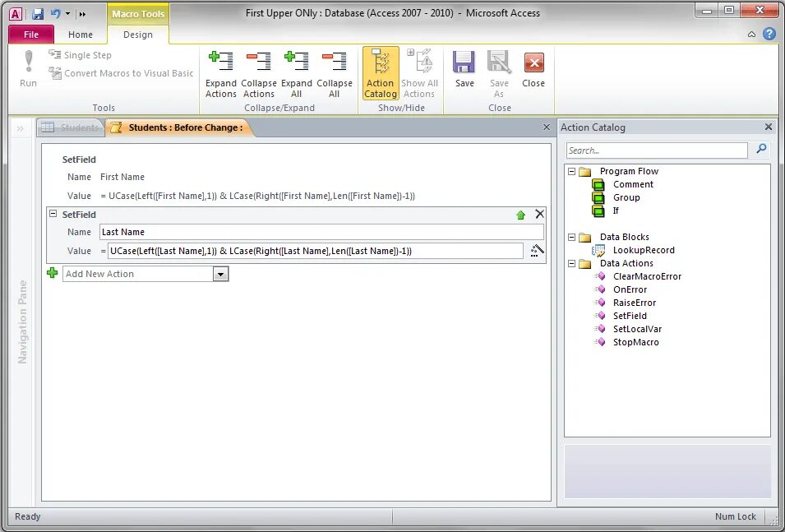Select Group in the Action Catalog

tap(626, 197)
